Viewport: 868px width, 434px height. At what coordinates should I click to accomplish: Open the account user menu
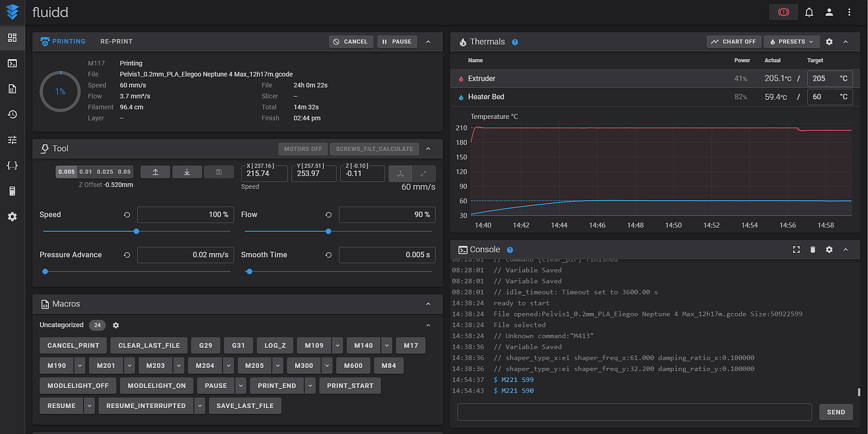(x=829, y=12)
